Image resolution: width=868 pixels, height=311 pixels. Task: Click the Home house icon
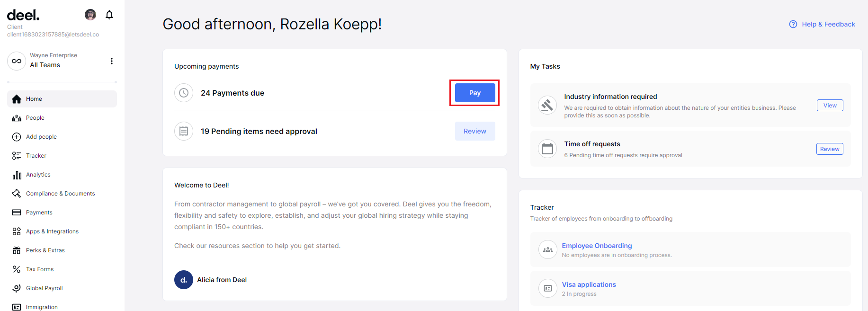(x=17, y=99)
